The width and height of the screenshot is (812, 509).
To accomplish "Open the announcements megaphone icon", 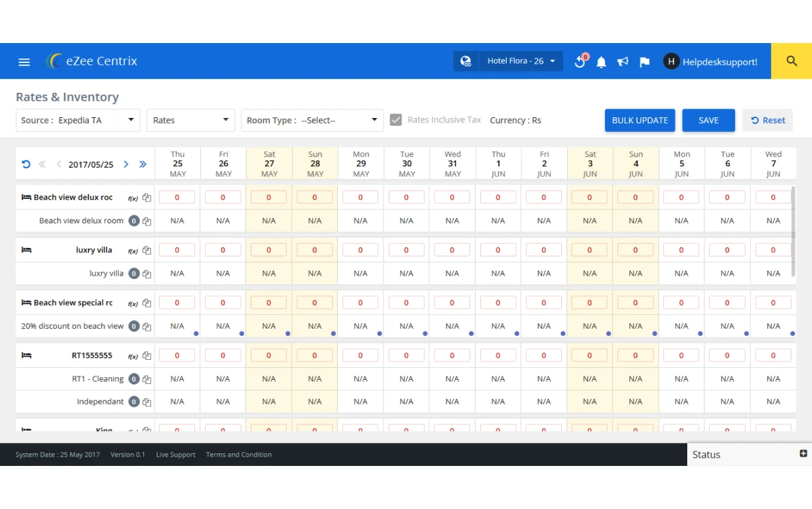I will (x=622, y=61).
